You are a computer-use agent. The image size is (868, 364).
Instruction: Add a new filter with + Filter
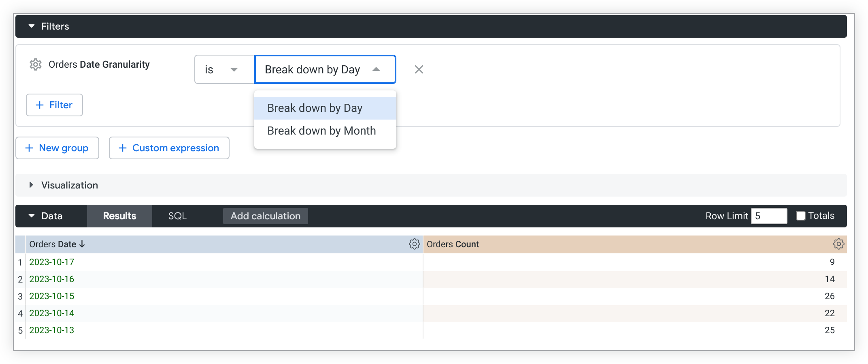pyautogui.click(x=54, y=105)
